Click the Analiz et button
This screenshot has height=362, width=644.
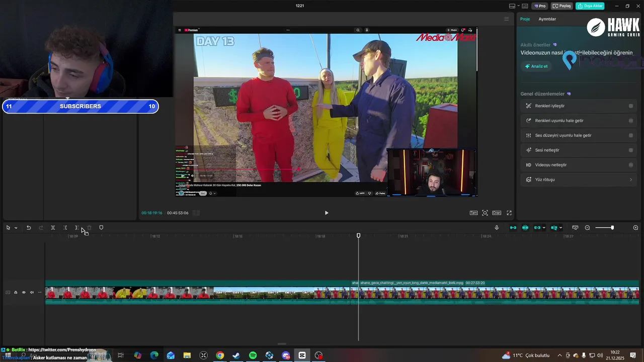tap(536, 66)
